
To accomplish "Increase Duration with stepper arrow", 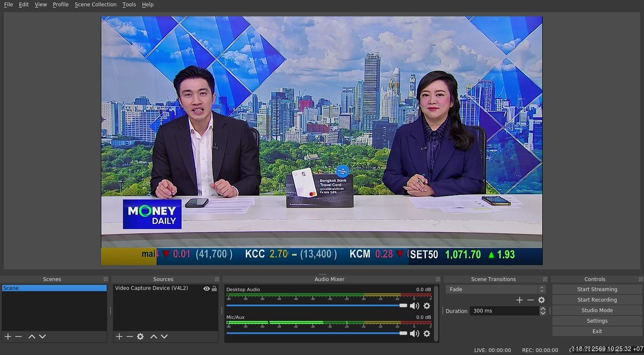I will click(542, 308).
